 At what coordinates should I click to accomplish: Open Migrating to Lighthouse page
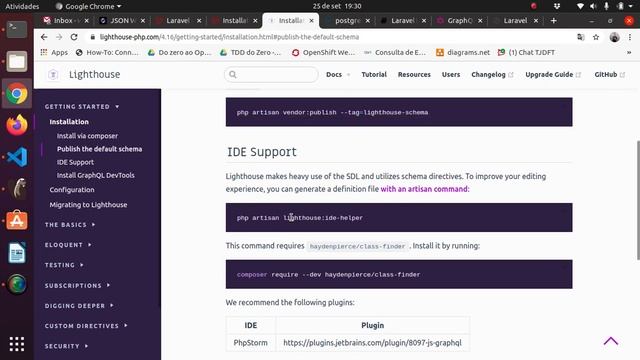point(88,205)
